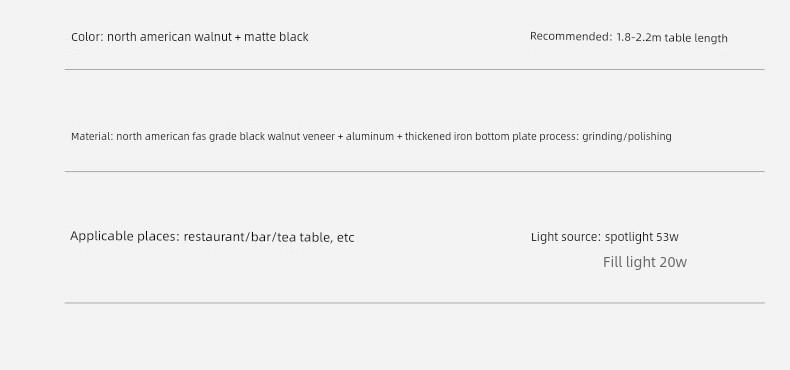Click the divider line below the Material row
The height and width of the screenshot is (370, 790).
pyautogui.click(x=415, y=171)
